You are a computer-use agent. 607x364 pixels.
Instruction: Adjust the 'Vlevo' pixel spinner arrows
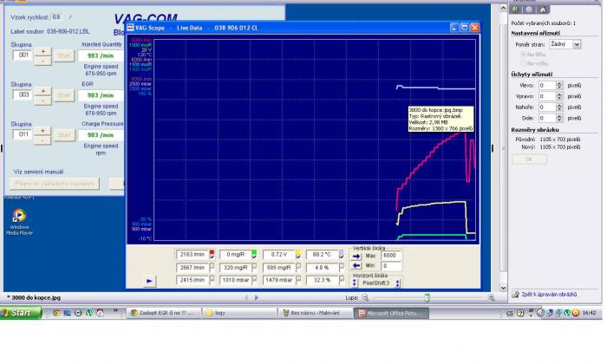559,85
